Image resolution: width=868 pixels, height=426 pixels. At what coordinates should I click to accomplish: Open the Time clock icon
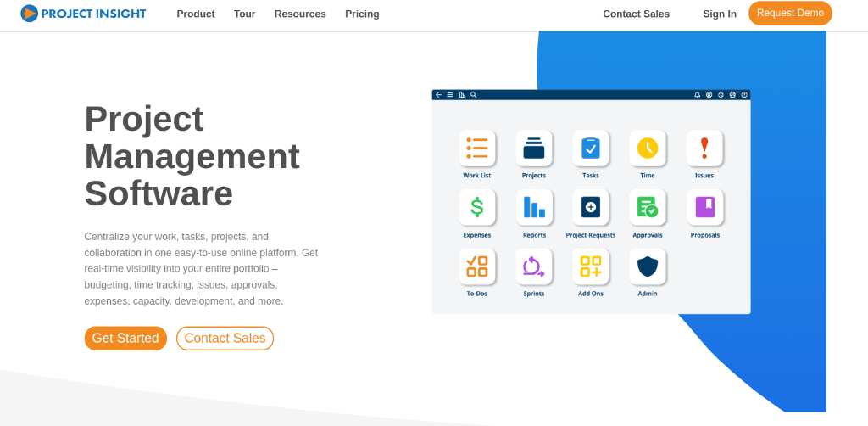click(647, 148)
